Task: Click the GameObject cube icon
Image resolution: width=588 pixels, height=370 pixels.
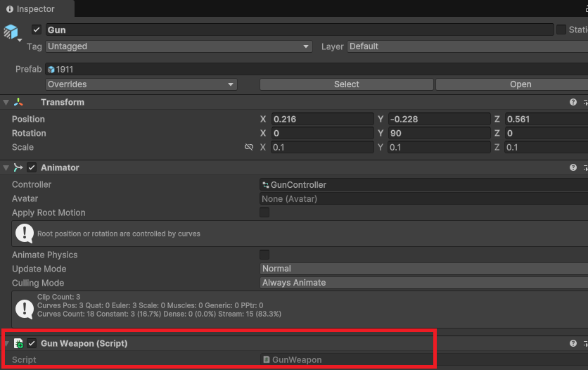Action: pos(11,32)
